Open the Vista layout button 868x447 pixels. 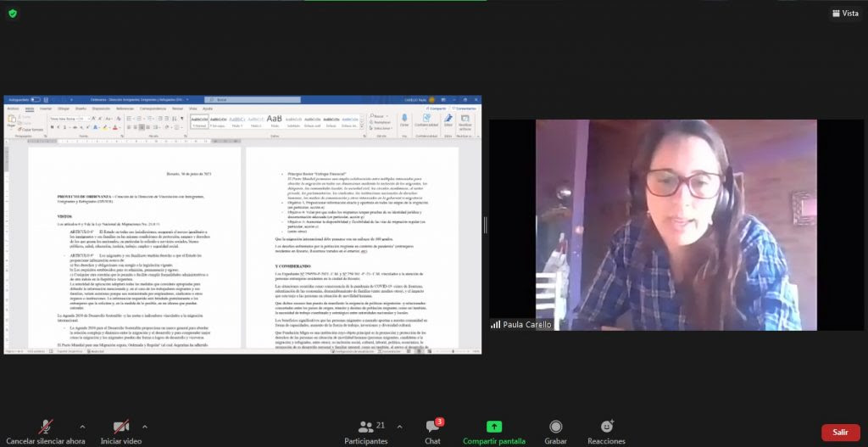click(x=844, y=13)
